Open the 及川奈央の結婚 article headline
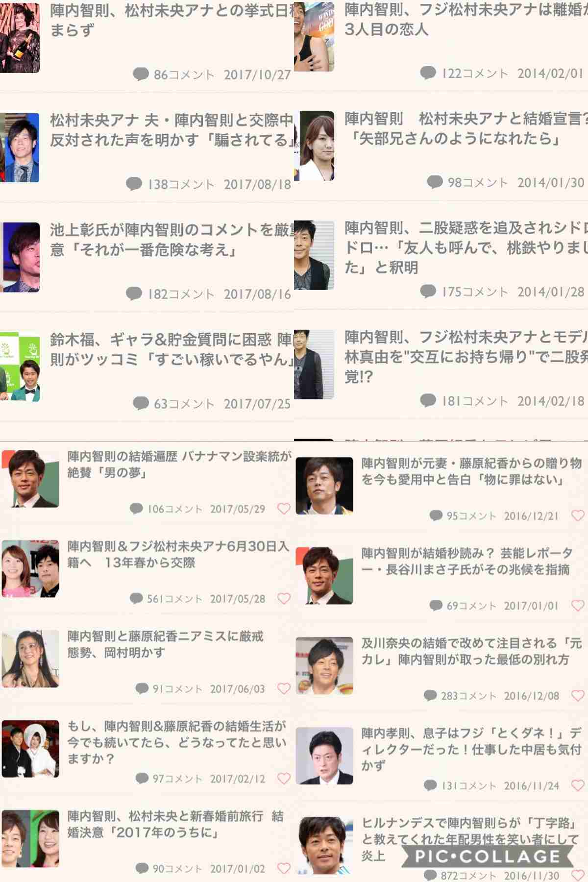 tap(471, 651)
